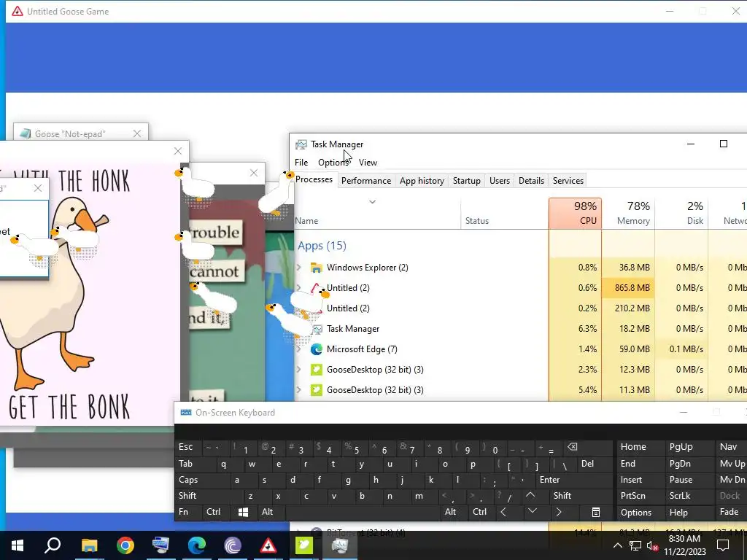Screen dimensions: 747x560
Task: Toggle left Ctrl on On-Screen Keyboard
Action: point(214,512)
